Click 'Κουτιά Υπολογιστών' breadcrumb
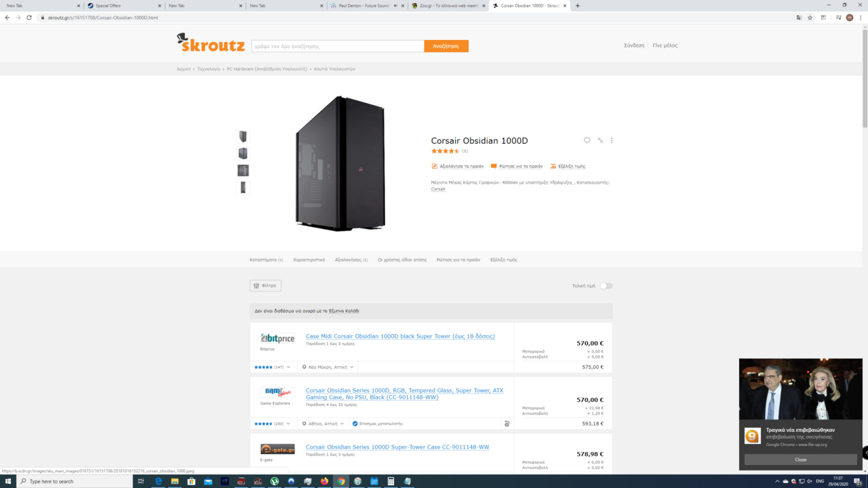The height and width of the screenshot is (488, 868). click(334, 69)
